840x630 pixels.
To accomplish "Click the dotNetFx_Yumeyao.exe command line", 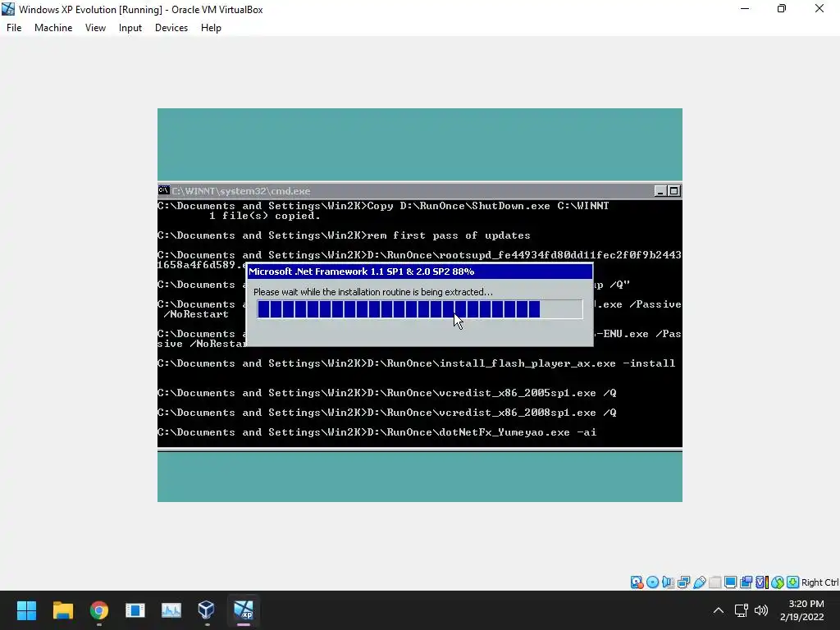I will pyautogui.click(x=377, y=431).
